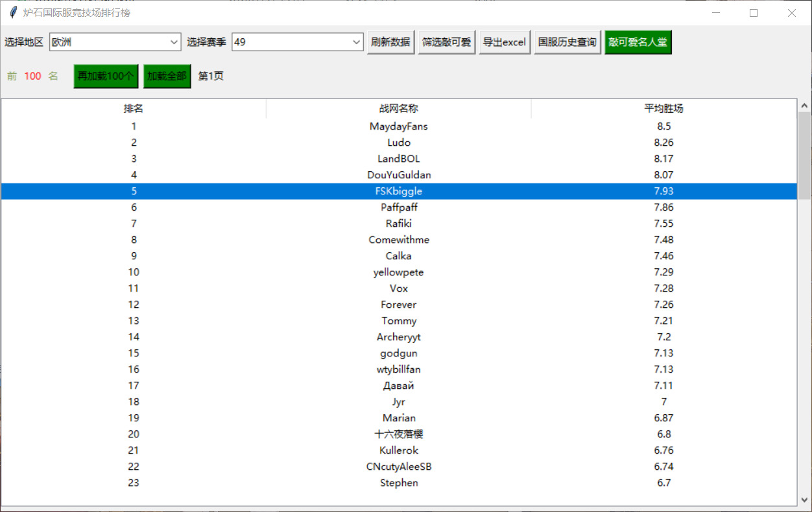Select the Marian row
The width and height of the screenshot is (812, 512).
(x=399, y=418)
